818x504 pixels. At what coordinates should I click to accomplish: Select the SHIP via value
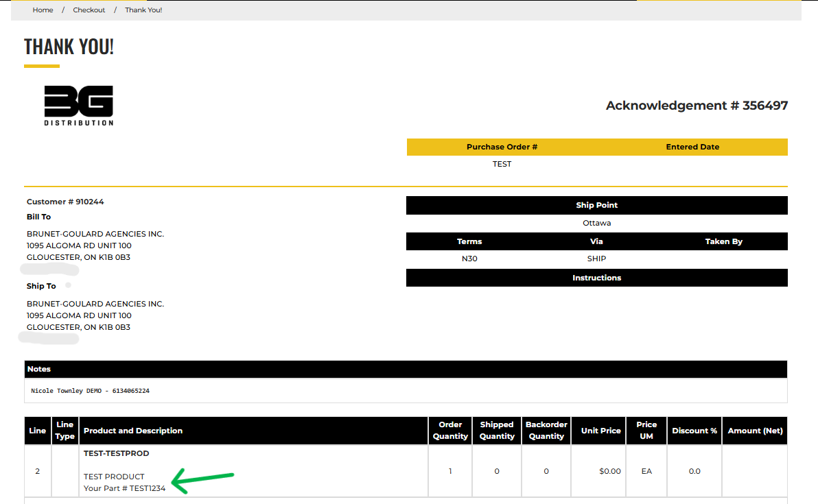click(x=596, y=259)
